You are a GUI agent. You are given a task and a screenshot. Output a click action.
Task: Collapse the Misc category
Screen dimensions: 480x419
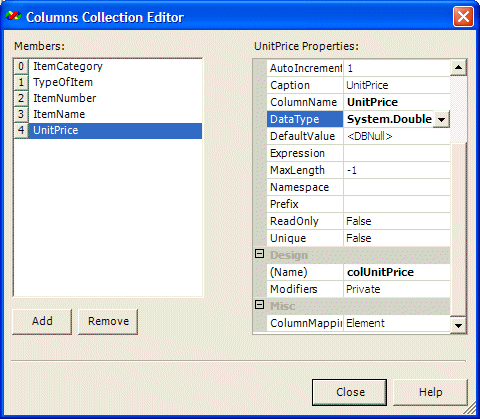pos(259,305)
